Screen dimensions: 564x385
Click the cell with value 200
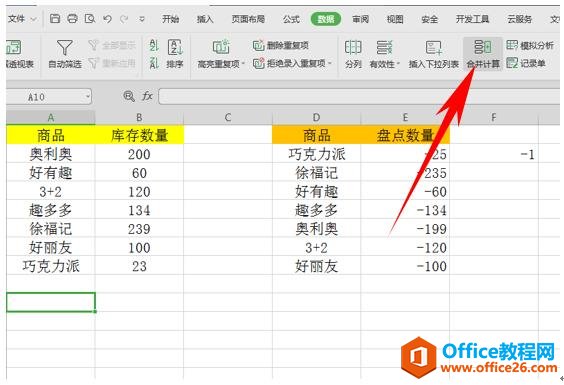139,154
